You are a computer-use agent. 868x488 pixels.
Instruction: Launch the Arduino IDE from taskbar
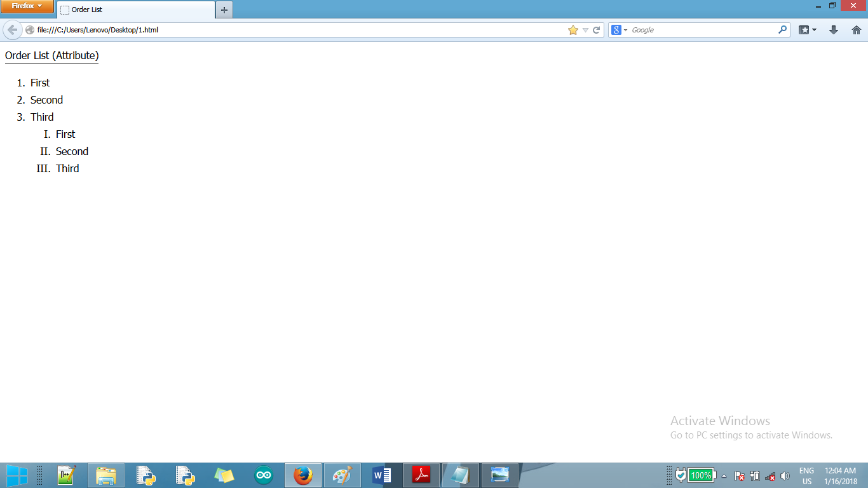pos(264,475)
